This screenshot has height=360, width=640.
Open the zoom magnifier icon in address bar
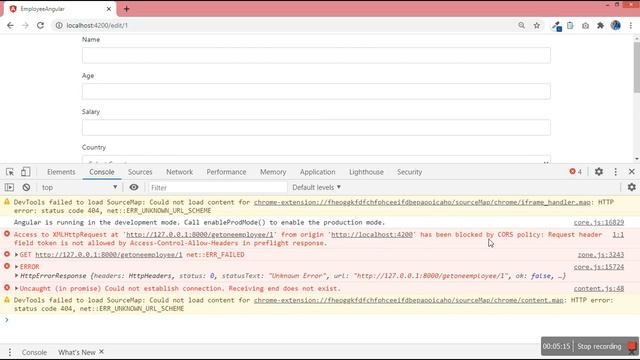pos(521,25)
